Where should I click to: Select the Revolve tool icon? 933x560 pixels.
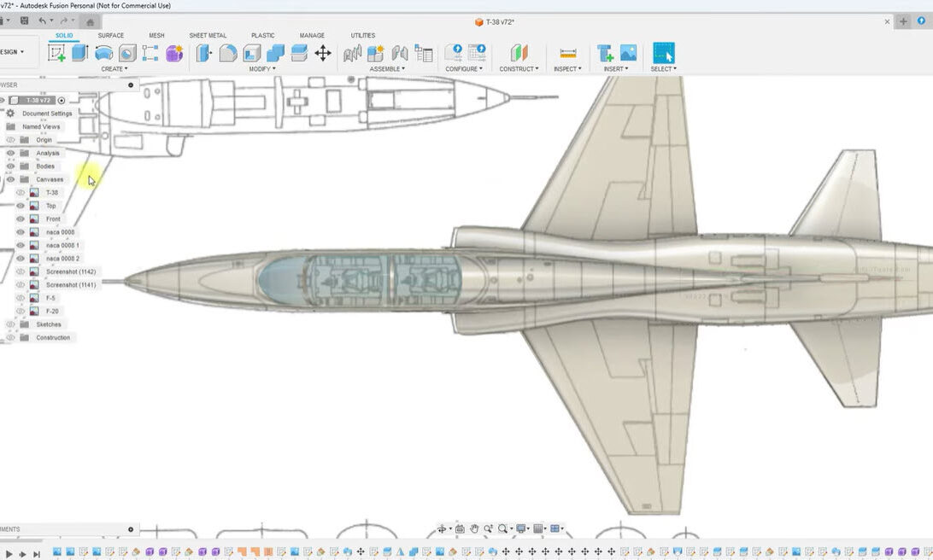(x=103, y=53)
